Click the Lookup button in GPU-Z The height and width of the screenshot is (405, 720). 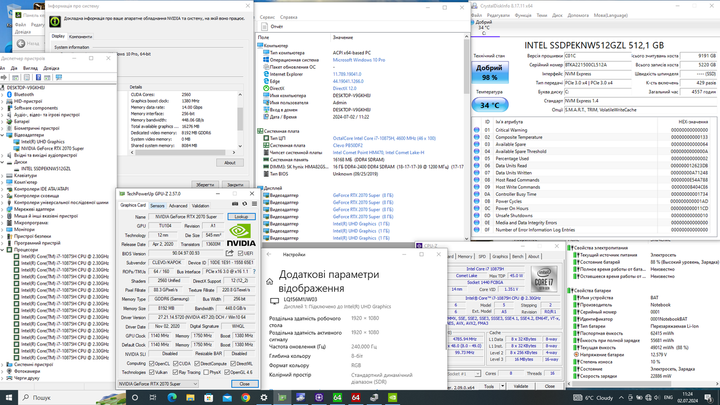pos(242,216)
